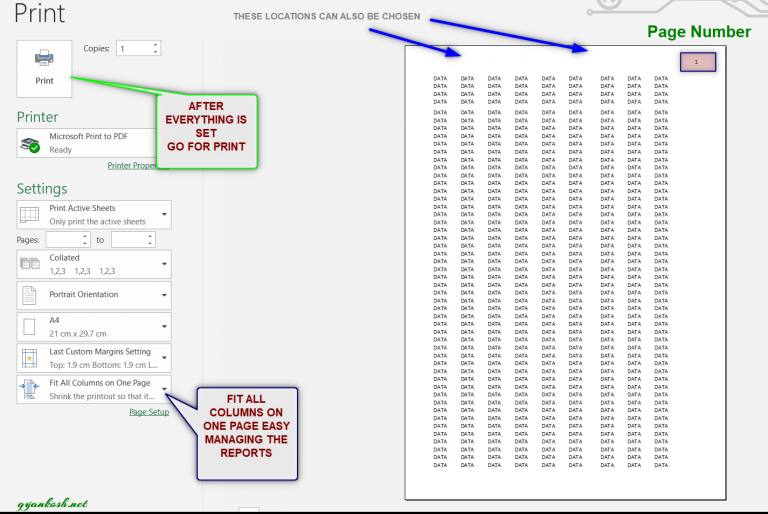The image size is (768, 514).
Task: Open the Page Setup link
Action: (149, 412)
